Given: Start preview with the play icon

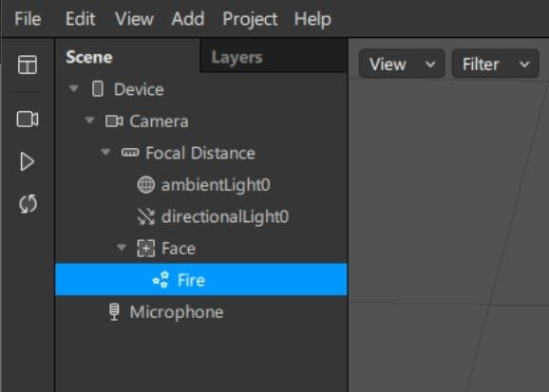Looking at the screenshot, I should (27, 161).
